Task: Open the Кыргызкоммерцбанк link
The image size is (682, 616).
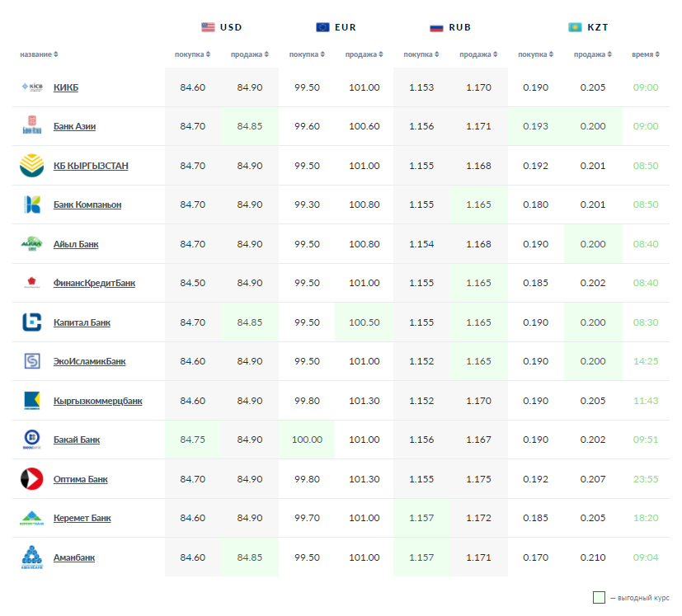Action: pos(97,401)
